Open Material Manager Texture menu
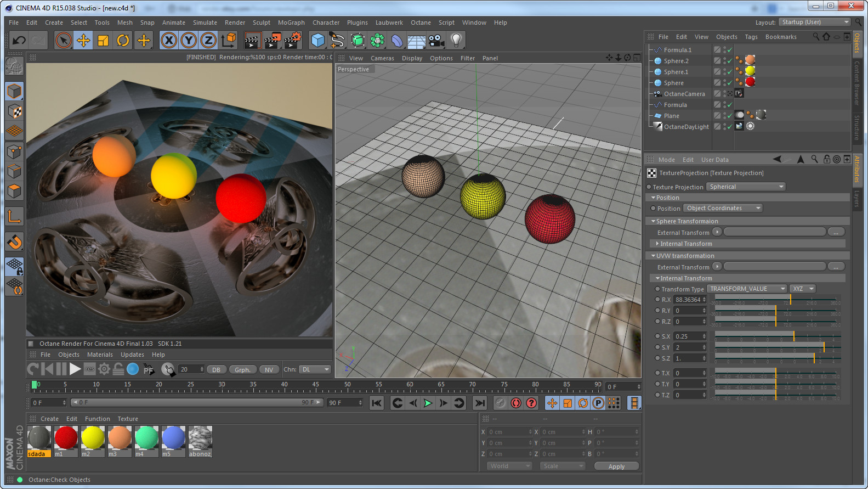Screen dimensions: 868x489 click(128, 419)
